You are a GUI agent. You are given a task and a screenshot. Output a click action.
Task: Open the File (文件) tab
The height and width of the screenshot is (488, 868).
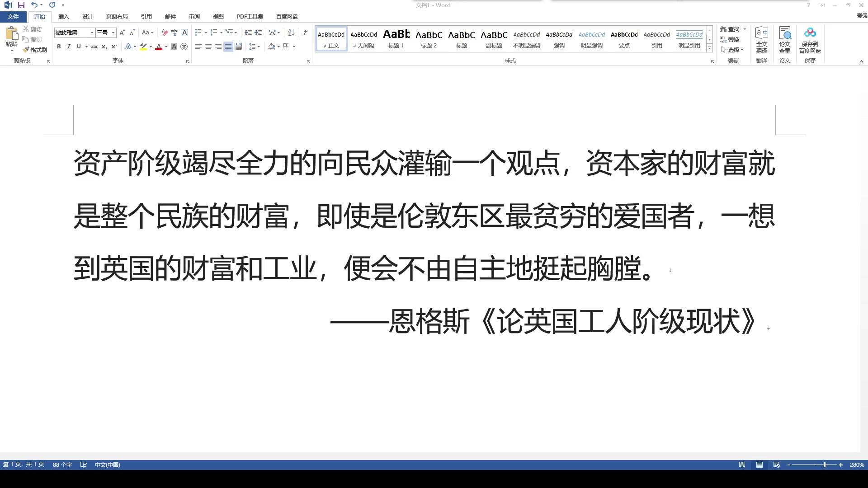[x=13, y=16]
